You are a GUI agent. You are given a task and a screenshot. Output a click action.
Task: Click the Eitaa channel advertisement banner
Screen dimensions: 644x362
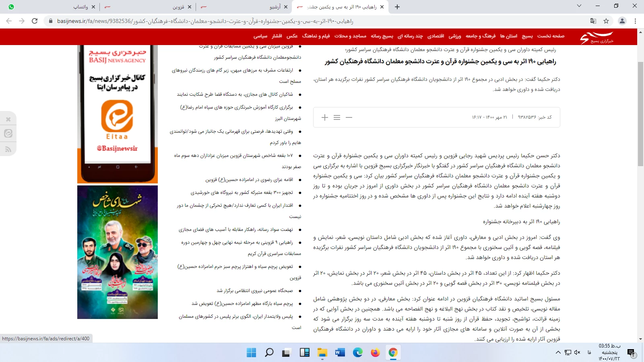click(x=118, y=114)
